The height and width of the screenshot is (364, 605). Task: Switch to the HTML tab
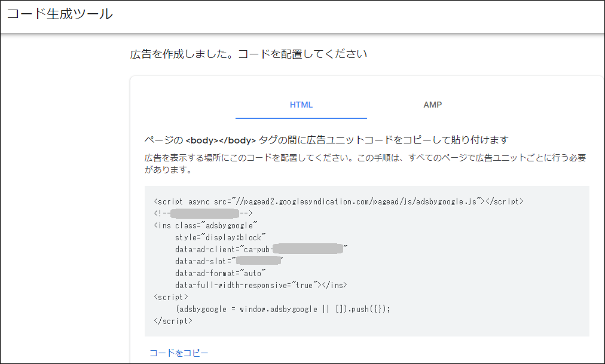click(x=301, y=105)
